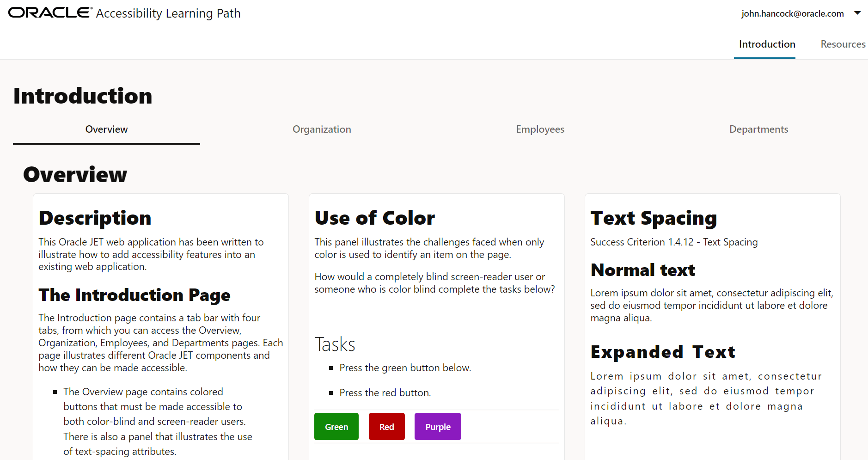Click the Red button
The height and width of the screenshot is (460, 868).
pos(387,427)
